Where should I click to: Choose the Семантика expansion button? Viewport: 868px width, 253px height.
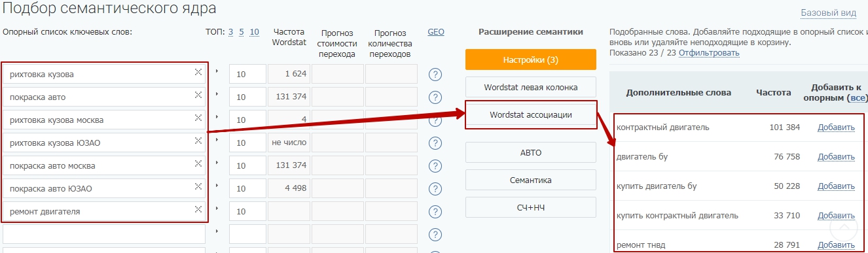pos(531,180)
